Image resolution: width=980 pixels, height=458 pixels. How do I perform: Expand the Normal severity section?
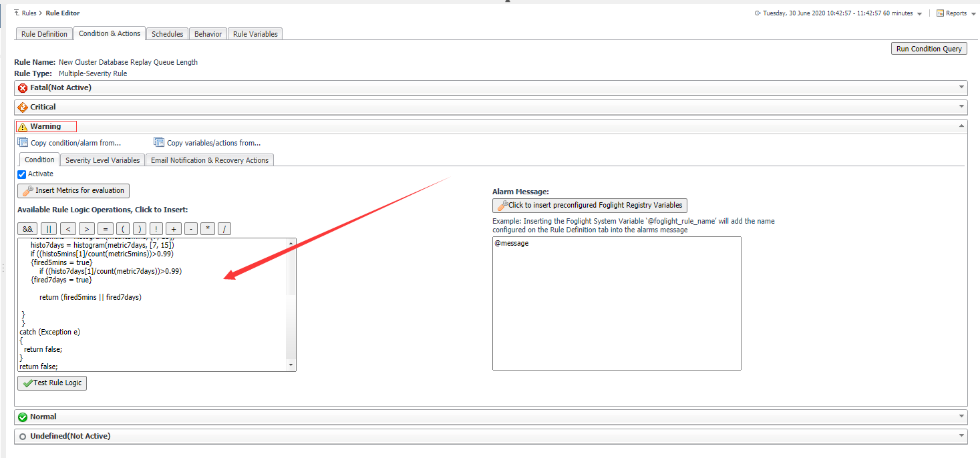tap(961, 417)
